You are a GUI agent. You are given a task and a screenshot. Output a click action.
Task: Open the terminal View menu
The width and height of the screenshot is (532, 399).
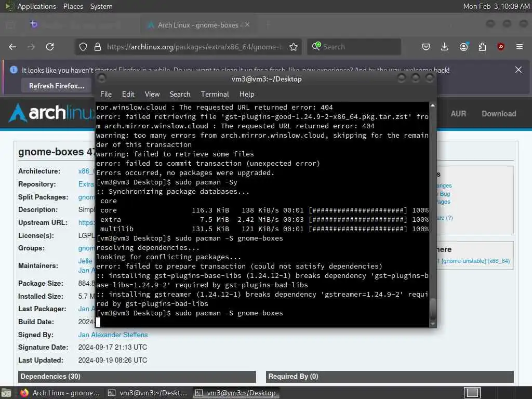pyautogui.click(x=152, y=95)
